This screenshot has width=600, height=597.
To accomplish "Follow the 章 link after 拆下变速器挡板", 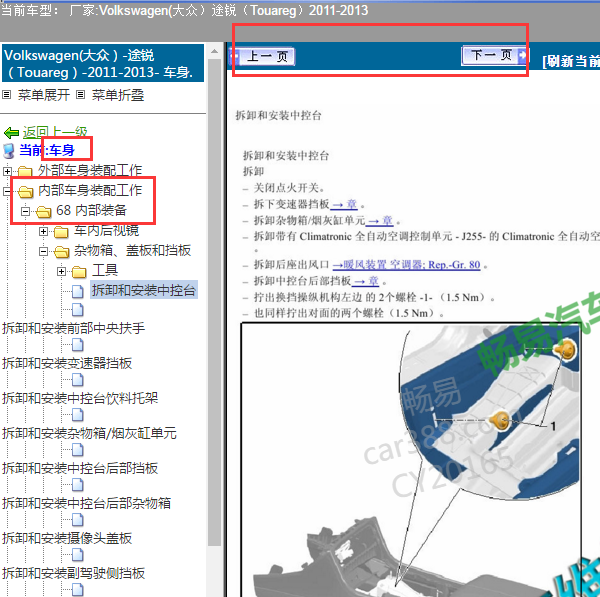I will click(344, 205).
